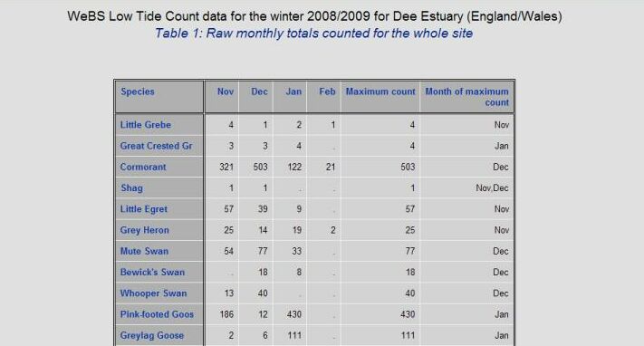Open the Little Egret species link

143,209
